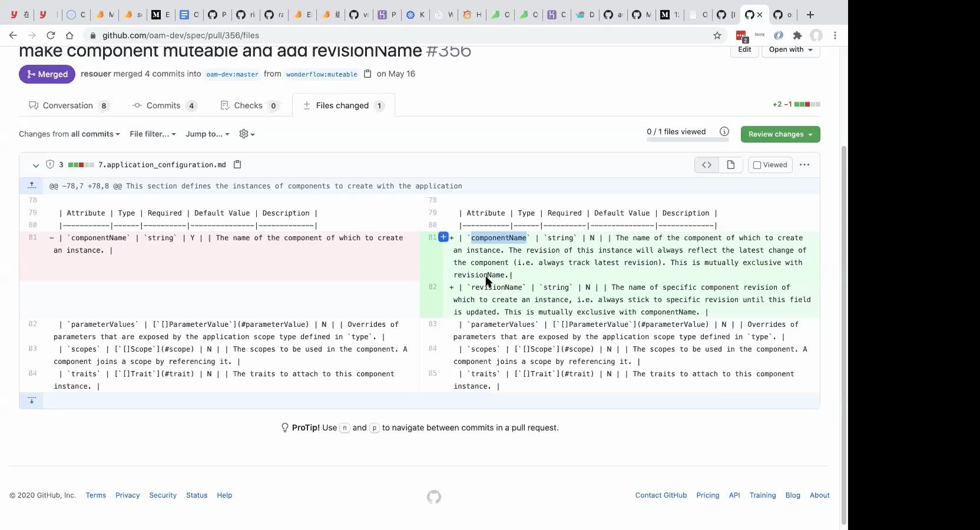Open the wonderflow:muteable branch link
This screenshot has height=530, width=980.
(322, 74)
